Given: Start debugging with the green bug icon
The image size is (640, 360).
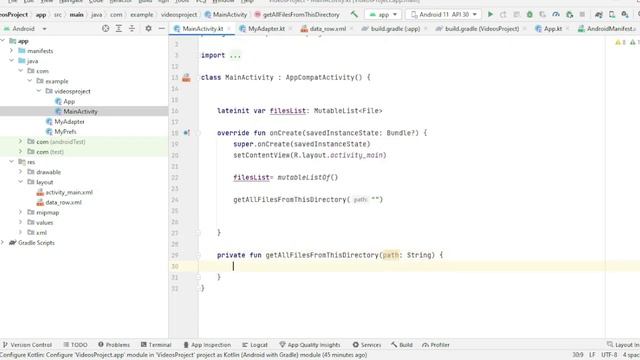Looking at the screenshot, I should pos(529,14).
